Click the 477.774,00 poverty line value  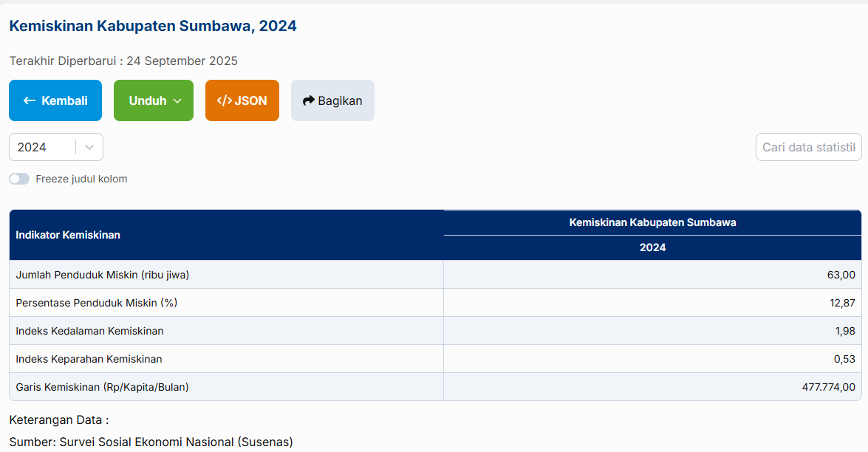(x=828, y=387)
